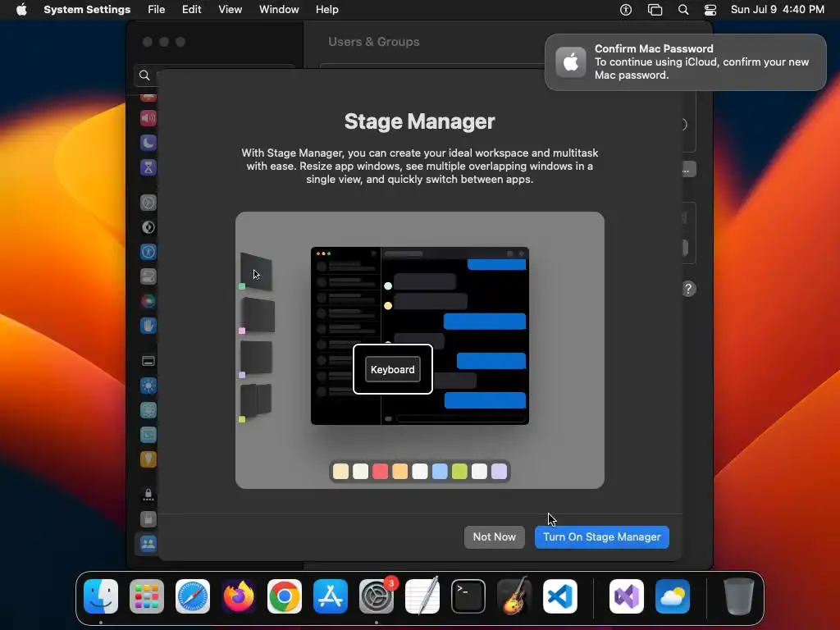The width and height of the screenshot is (840, 630).
Task: Select Users & Groups in sidebar
Action: 148,545
